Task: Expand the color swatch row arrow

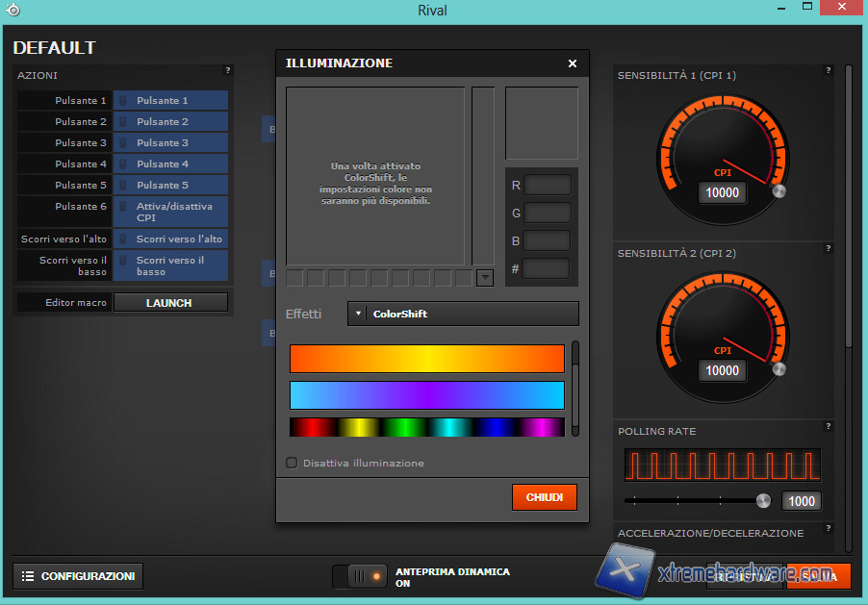Action: tap(485, 278)
